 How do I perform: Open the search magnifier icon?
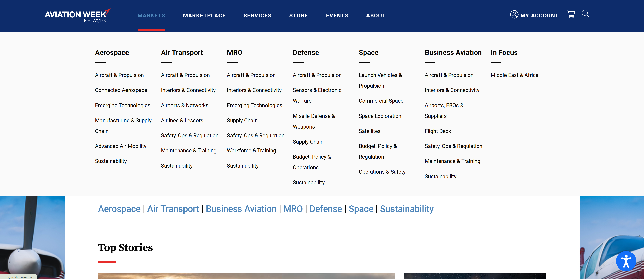[585, 14]
